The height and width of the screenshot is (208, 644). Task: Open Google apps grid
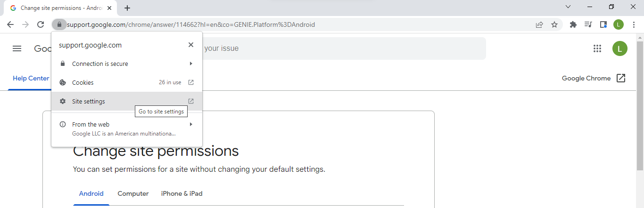tap(597, 48)
